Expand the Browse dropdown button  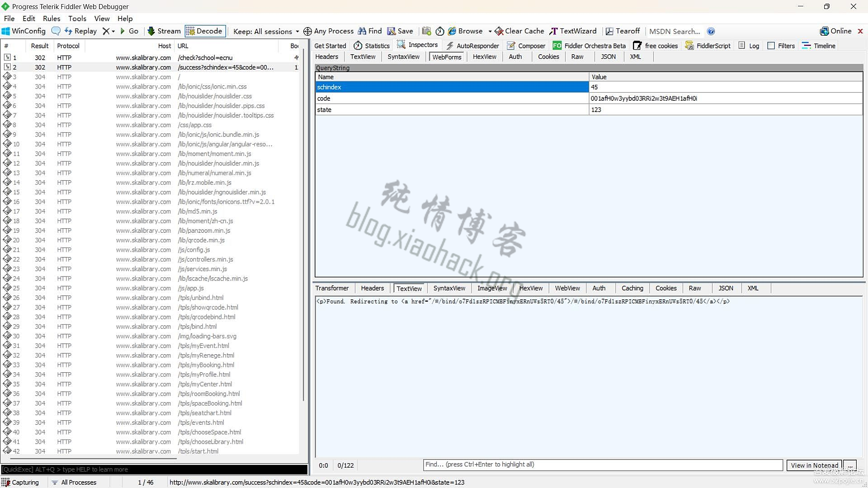(490, 31)
